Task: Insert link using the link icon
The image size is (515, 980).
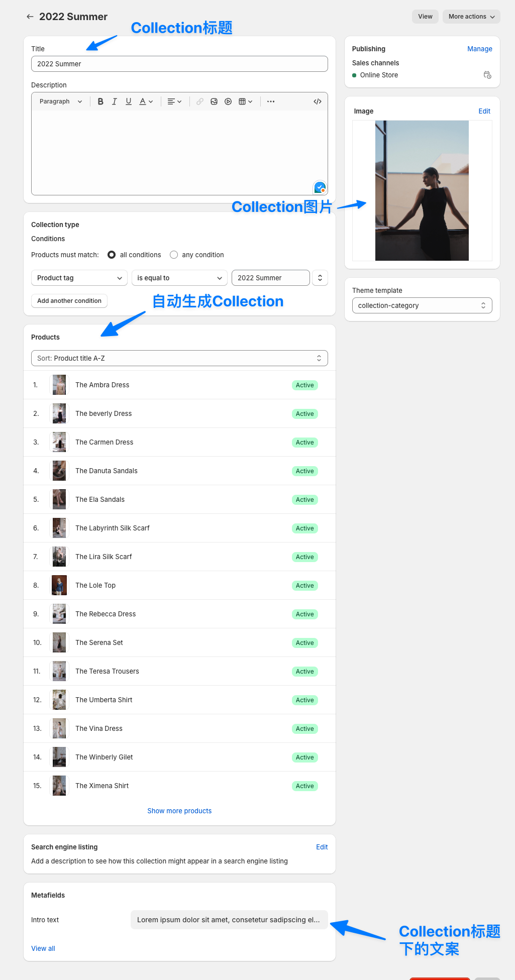Action: click(x=200, y=101)
